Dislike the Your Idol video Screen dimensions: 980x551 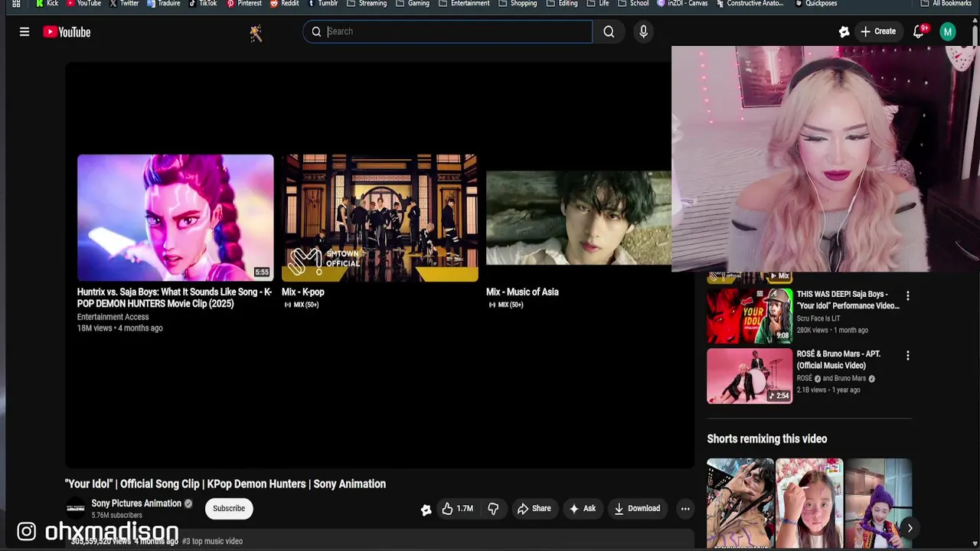coord(493,509)
